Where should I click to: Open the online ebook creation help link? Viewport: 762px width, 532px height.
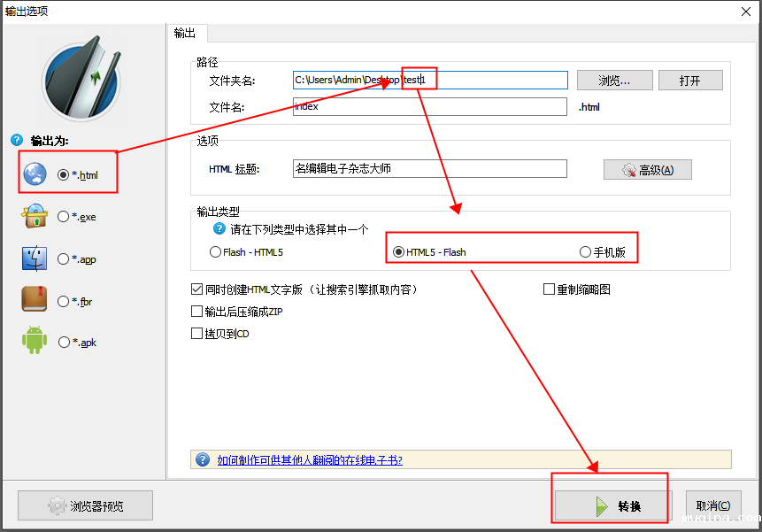310,459
